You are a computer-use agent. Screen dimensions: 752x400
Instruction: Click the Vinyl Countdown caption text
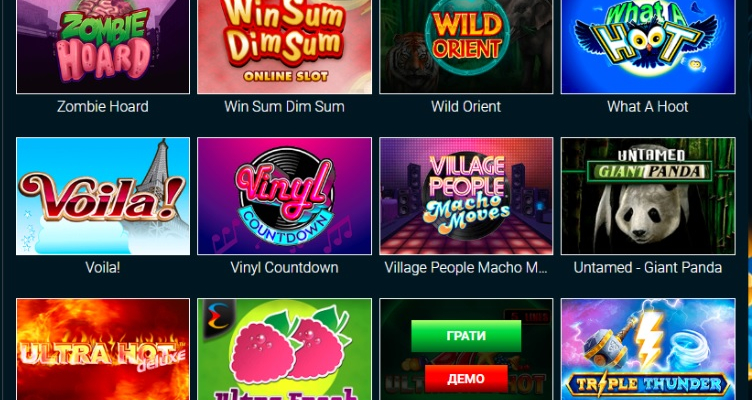[x=284, y=268]
